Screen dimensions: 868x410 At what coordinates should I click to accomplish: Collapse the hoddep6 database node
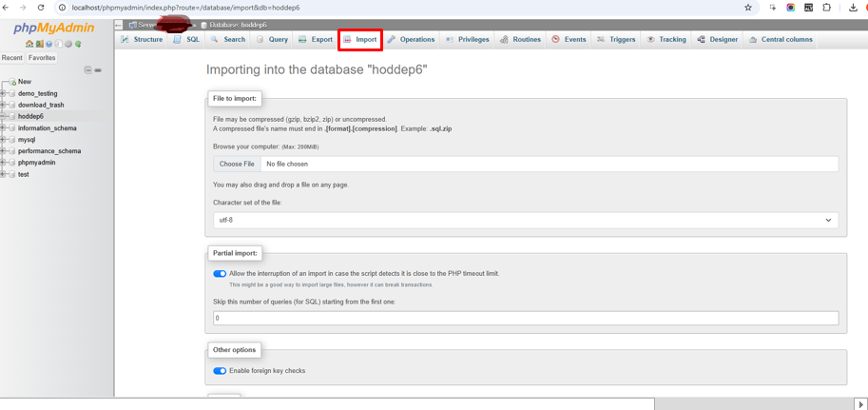coord(3,116)
